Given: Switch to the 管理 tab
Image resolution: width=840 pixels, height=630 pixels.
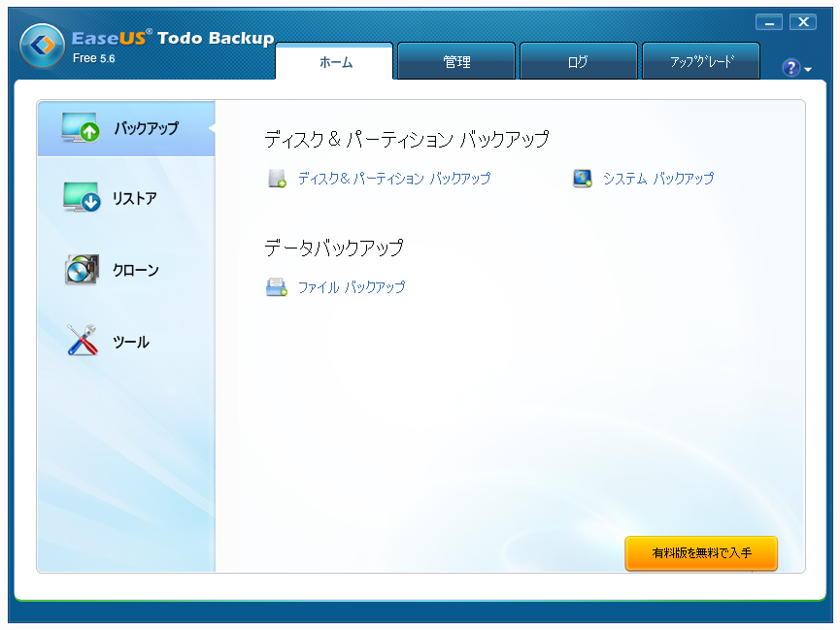Looking at the screenshot, I should (455, 60).
